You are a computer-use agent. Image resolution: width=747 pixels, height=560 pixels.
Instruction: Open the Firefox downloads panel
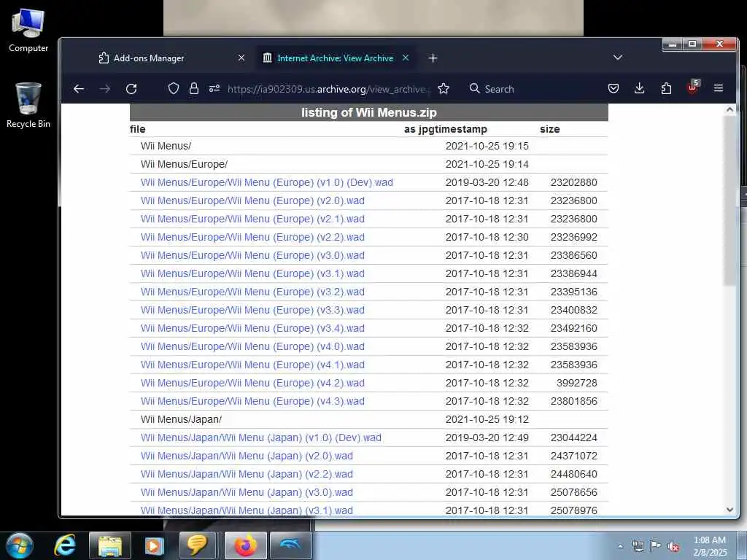(x=640, y=88)
